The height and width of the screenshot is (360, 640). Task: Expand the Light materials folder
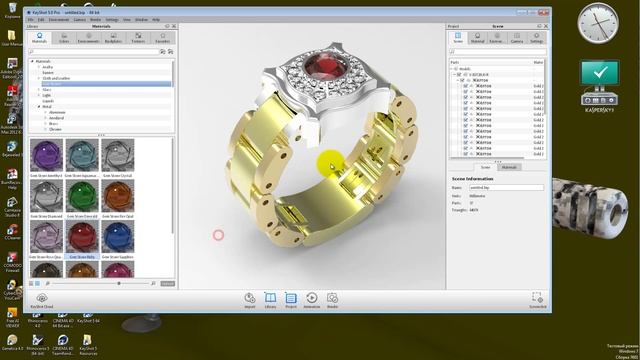pyautogui.click(x=39, y=96)
